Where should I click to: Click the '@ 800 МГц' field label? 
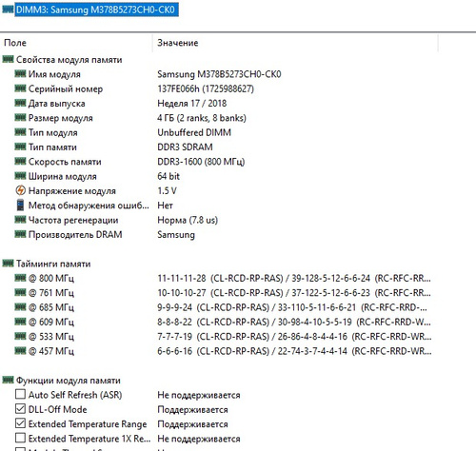(x=51, y=279)
